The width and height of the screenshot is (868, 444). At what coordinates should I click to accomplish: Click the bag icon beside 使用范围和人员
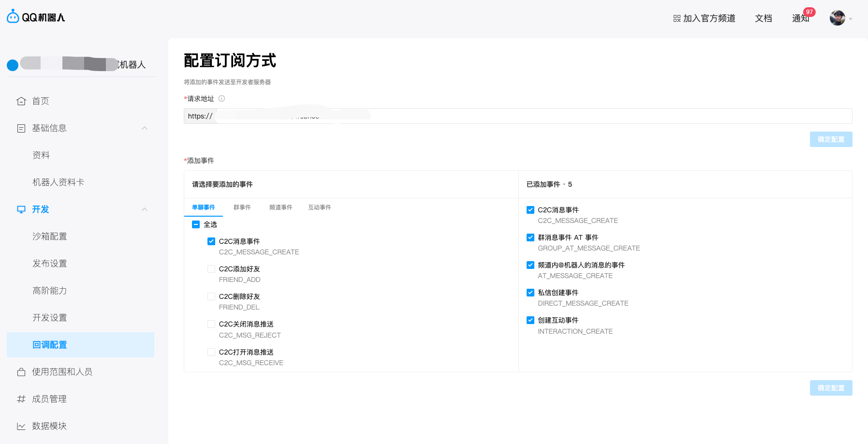point(21,372)
